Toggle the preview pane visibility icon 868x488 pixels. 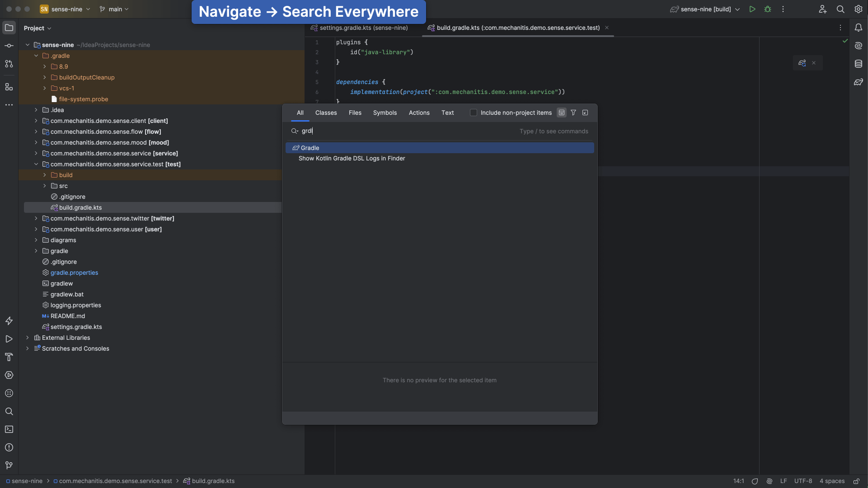(562, 113)
